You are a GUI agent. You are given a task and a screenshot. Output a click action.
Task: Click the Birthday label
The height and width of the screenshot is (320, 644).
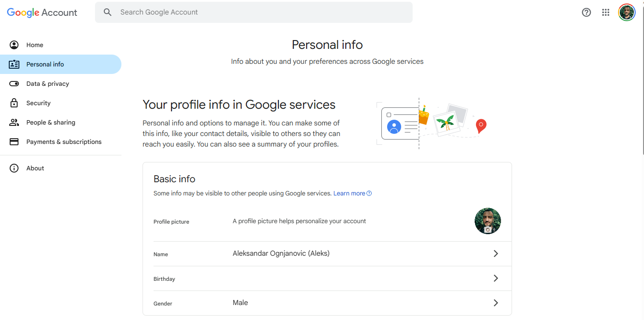coord(164,279)
